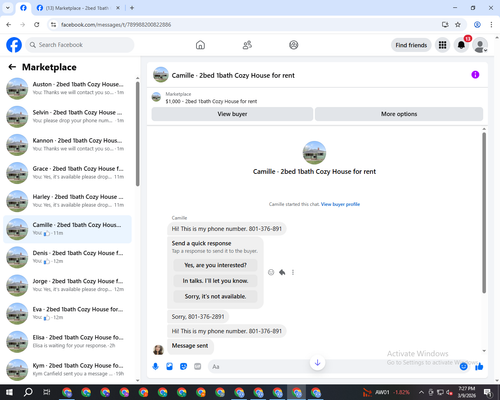Choose a GIF from the GIF icon
The image size is (500, 400).
coord(198,367)
